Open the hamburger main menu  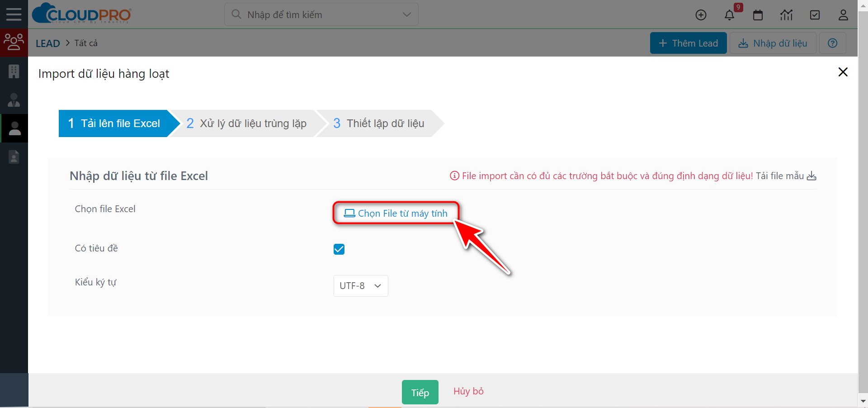[x=14, y=14]
